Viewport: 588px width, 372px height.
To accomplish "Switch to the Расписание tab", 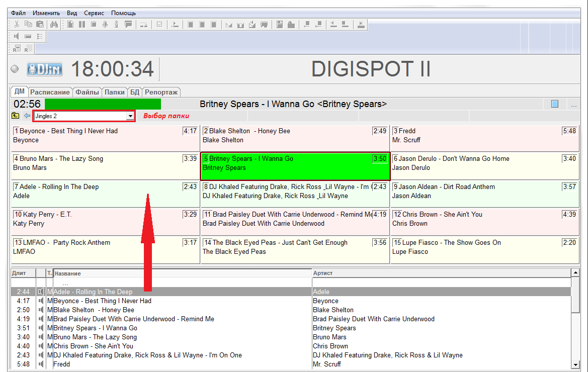I will (x=50, y=92).
